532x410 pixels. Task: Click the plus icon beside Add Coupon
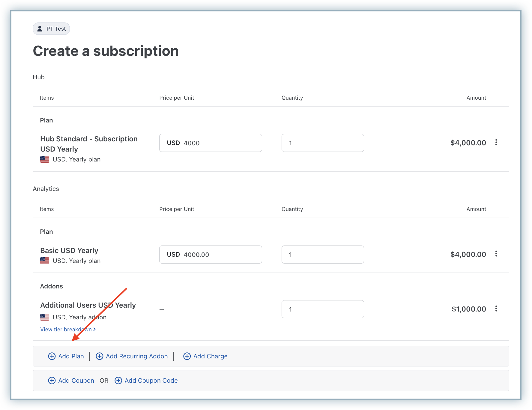[52, 381]
